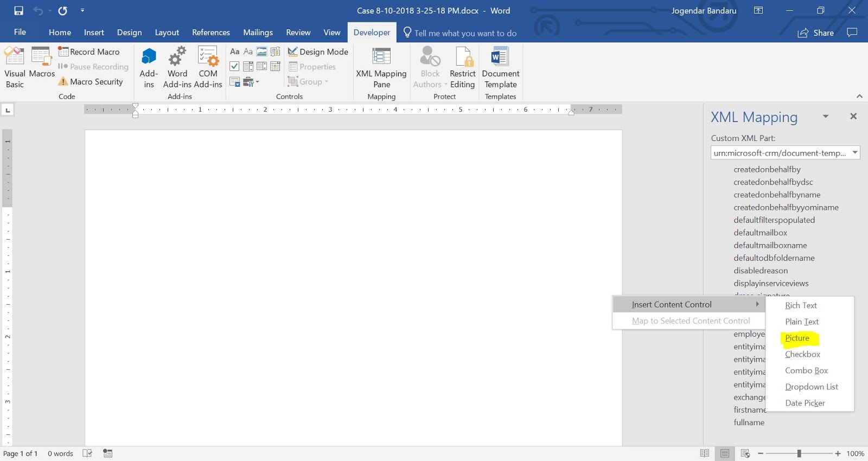The height and width of the screenshot is (461, 868).
Task: Open Ribbon Display Options
Action: pyautogui.click(x=758, y=10)
